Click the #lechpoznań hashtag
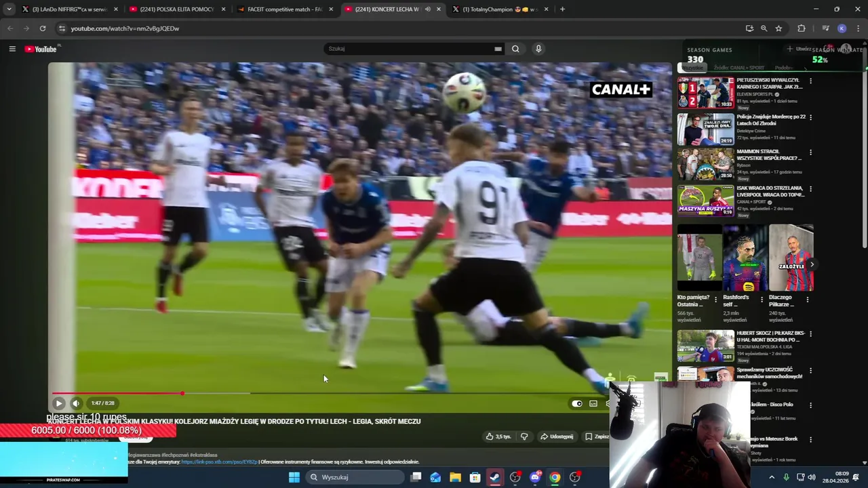This screenshot has height=488, width=868. coord(175,455)
